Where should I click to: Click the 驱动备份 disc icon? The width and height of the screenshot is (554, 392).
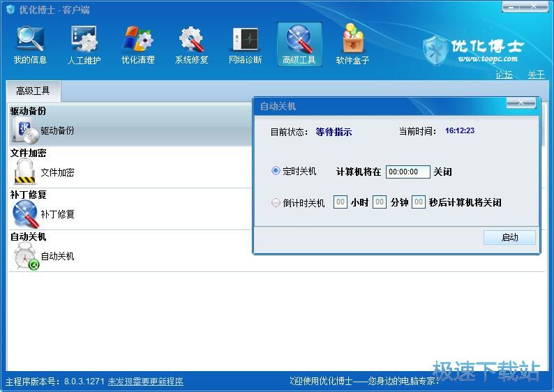(x=24, y=131)
